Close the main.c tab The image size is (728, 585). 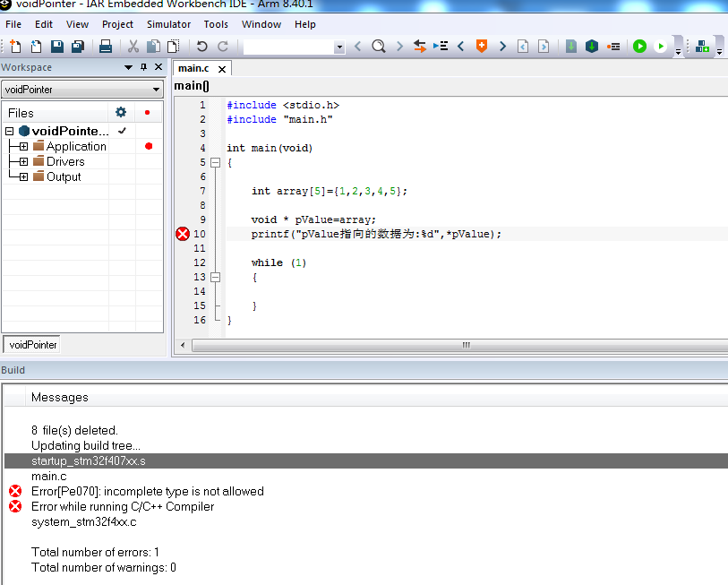[222, 69]
